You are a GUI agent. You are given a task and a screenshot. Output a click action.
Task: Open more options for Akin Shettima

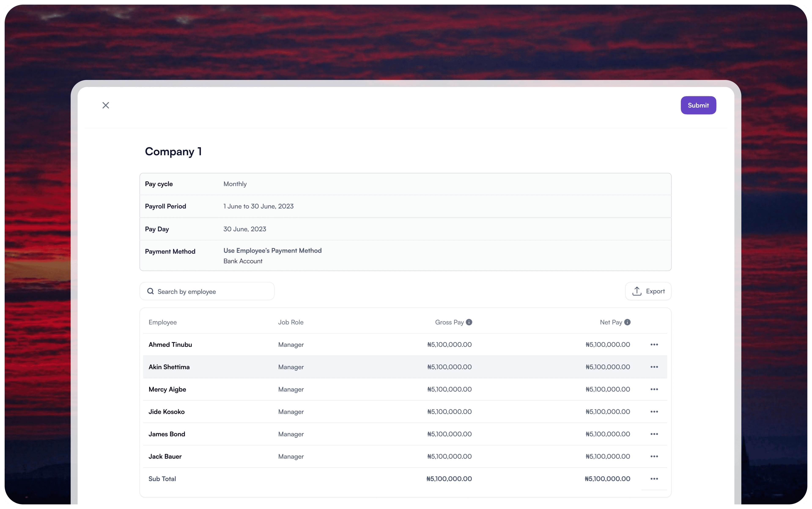point(654,367)
